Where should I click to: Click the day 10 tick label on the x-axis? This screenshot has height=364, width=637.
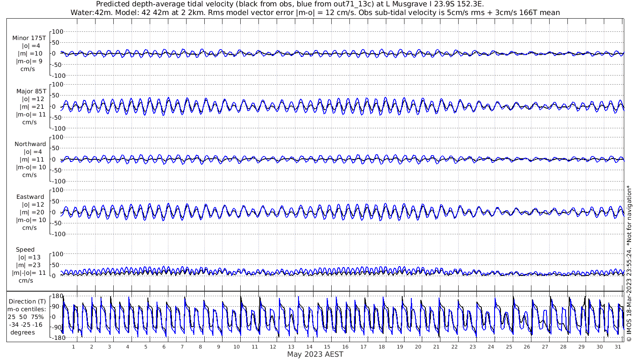click(237, 347)
